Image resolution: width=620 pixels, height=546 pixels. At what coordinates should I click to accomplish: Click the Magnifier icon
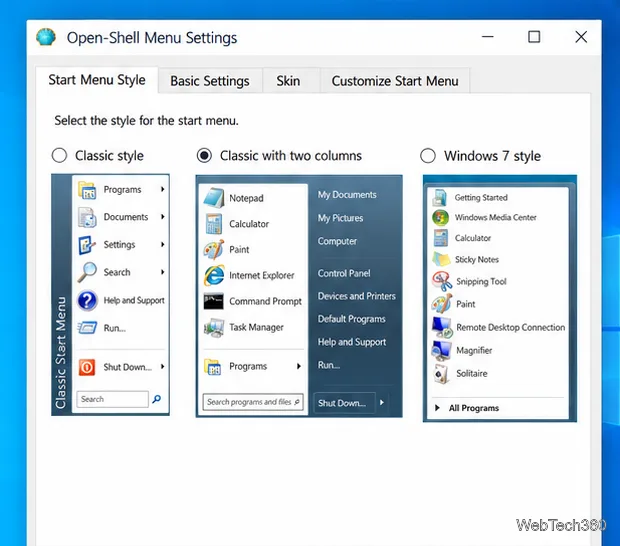(442, 350)
